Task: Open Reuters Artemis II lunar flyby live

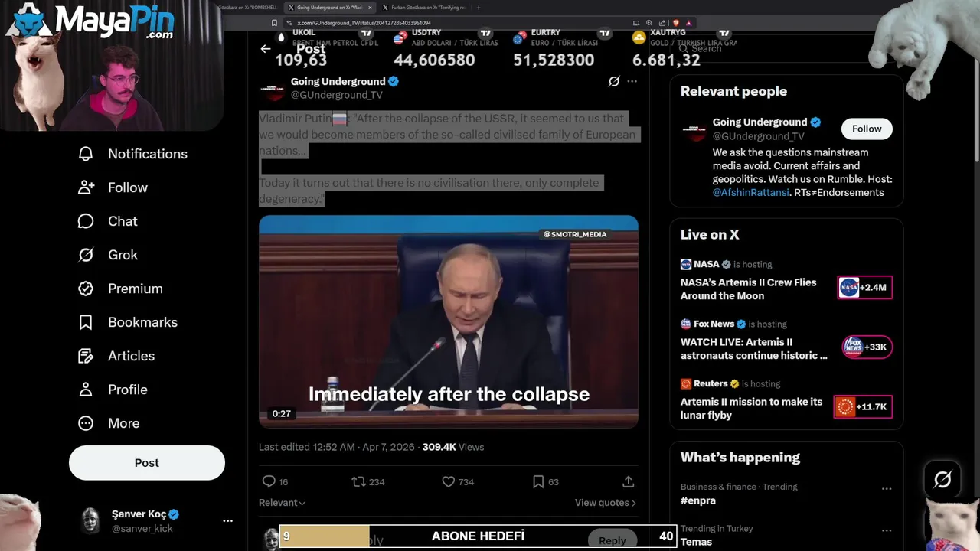Action: point(751,408)
